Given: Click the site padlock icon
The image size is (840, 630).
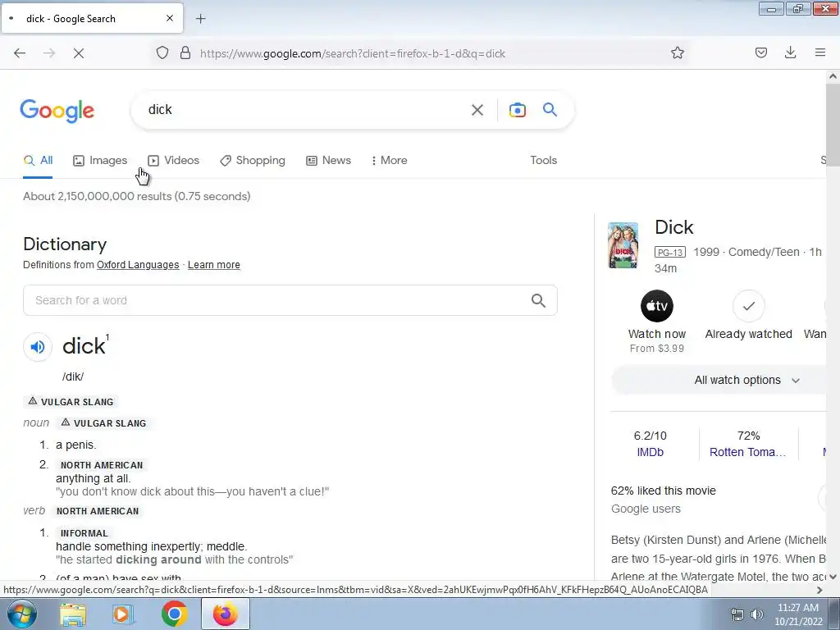Looking at the screenshot, I should pos(185,53).
